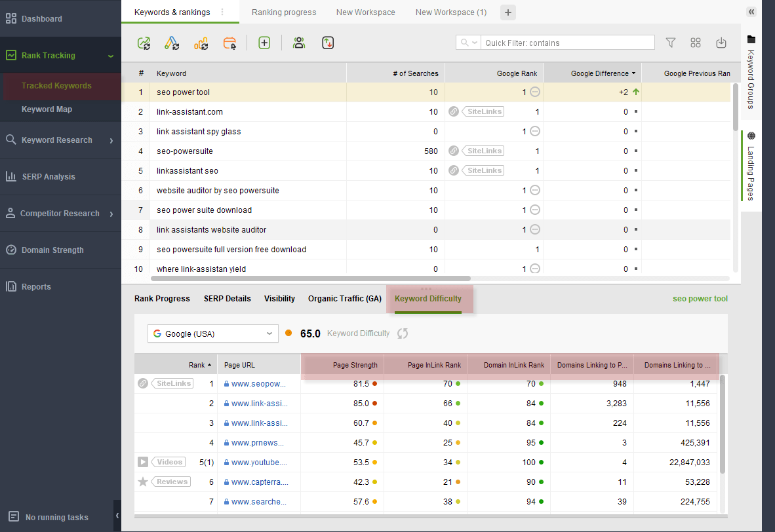Viewport: 775px width, 532px height.
Task: Open the New Workspace tab
Action: pyautogui.click(x=366, y=12)
